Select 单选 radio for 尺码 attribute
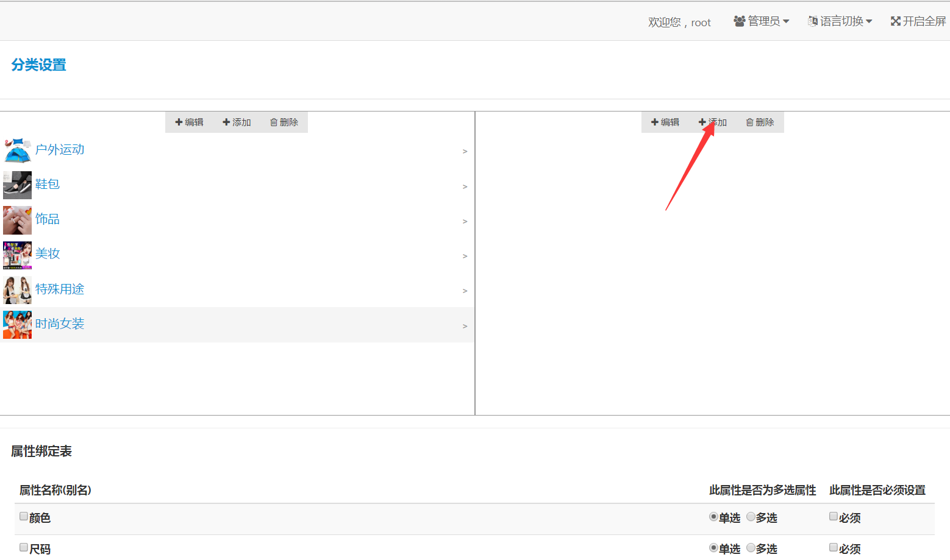 pos(713,548)
